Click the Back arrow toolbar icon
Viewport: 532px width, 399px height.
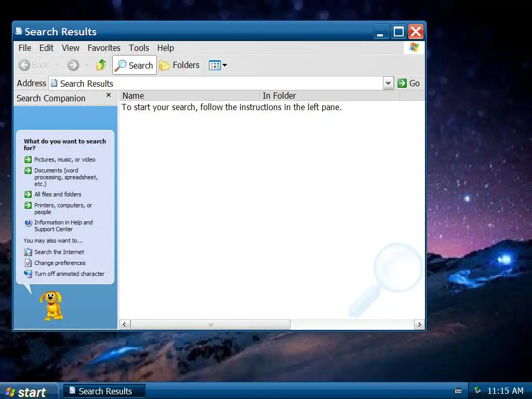[x=24, y=65]
